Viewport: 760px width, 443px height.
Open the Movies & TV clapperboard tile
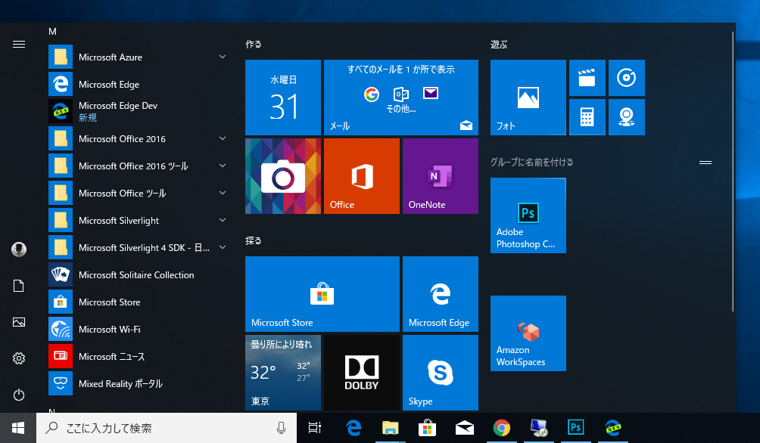[587, 78]
